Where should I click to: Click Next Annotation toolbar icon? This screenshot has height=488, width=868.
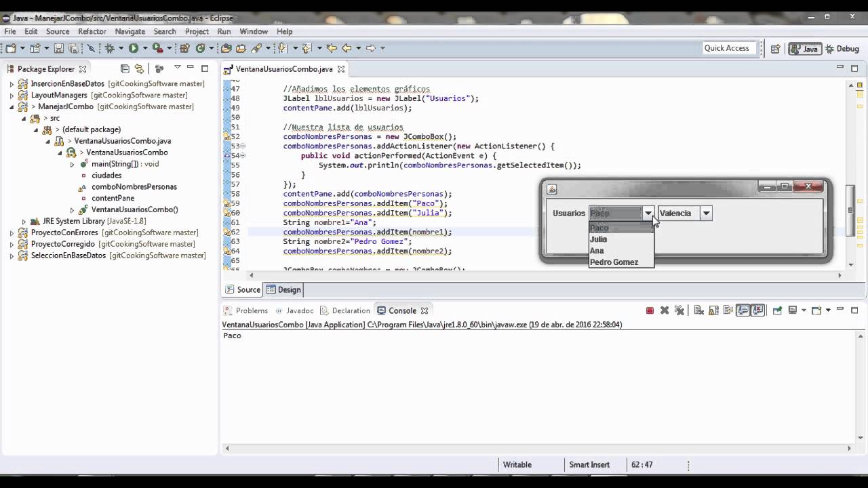click(x=282, y=48)
